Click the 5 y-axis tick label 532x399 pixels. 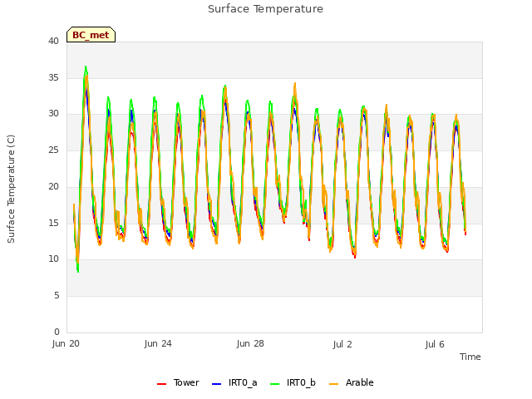(57, 296)
